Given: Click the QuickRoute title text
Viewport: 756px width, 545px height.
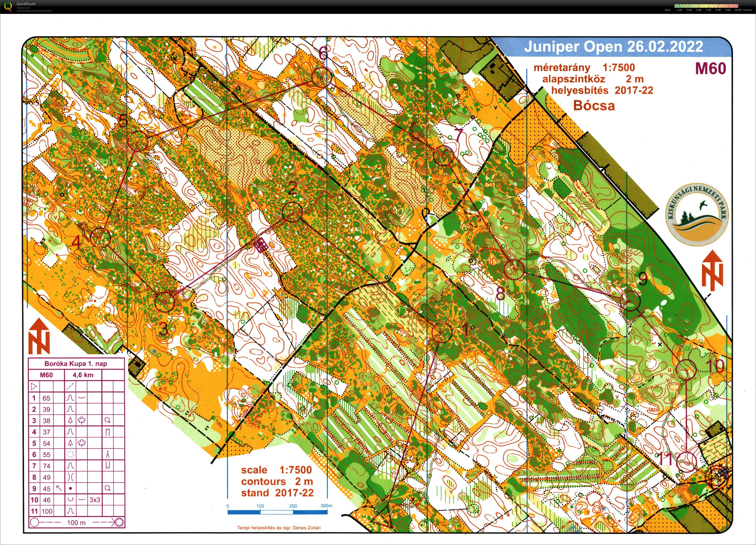Looking at the screenshot, I should coord(26,4).
